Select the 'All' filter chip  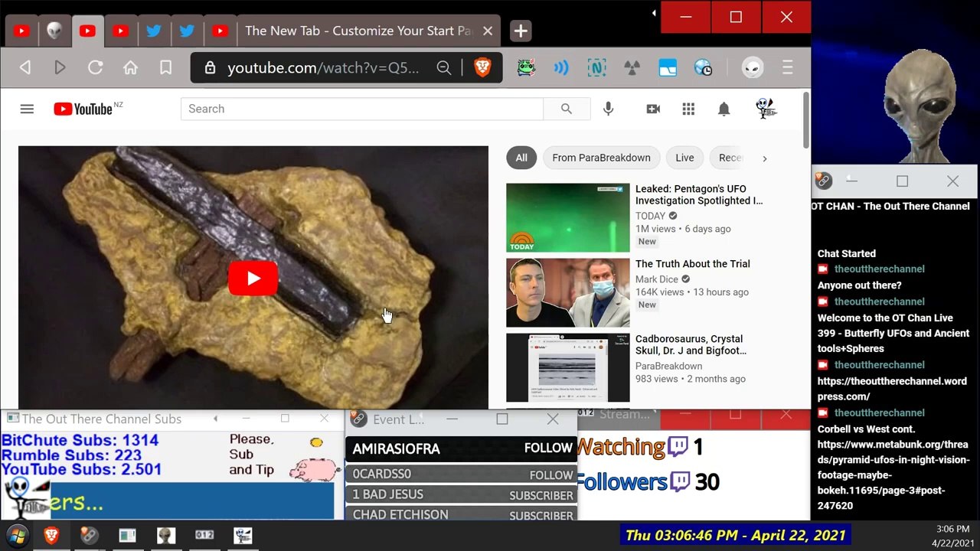pyautogui.click(x=521, y=158)
